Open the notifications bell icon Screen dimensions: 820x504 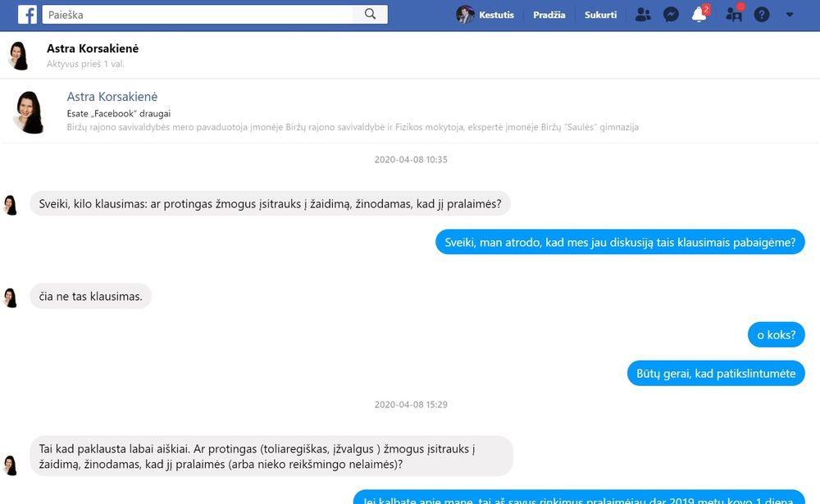pyautogui.click(x=699, y=15)
